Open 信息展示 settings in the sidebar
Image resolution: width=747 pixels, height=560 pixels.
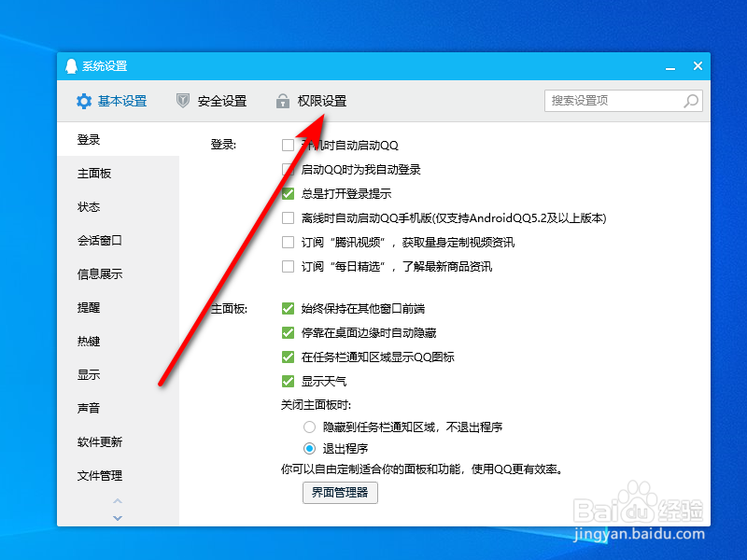tap(119, 273)
